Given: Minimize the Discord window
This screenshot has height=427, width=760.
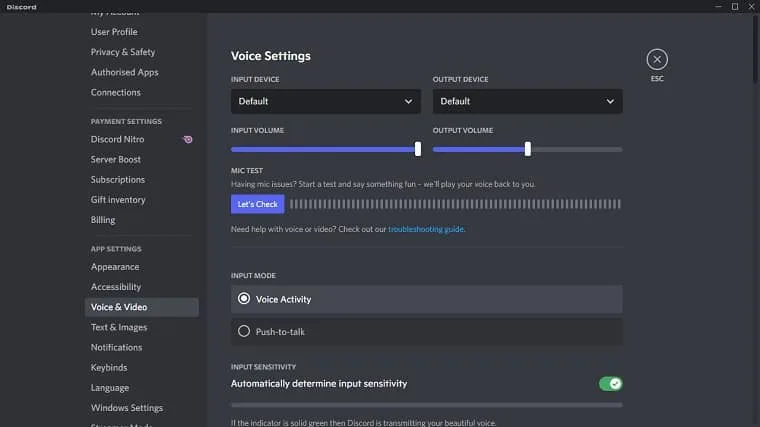Looking at the screenshot, I should [718, 6].
